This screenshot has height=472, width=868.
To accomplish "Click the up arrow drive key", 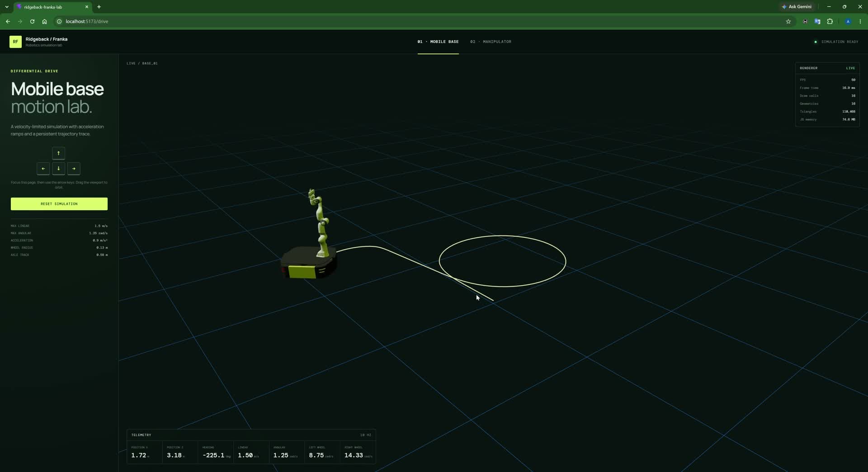I will [x=58, y=153].
